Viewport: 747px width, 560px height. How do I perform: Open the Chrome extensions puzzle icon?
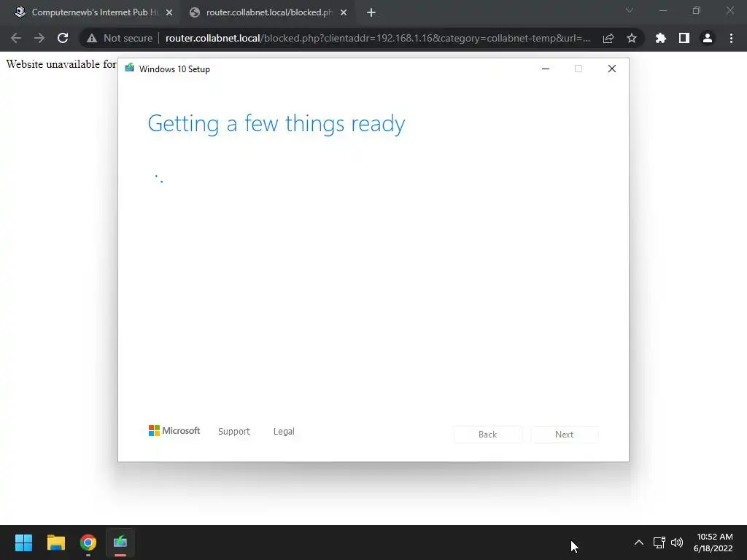(661, 38)
